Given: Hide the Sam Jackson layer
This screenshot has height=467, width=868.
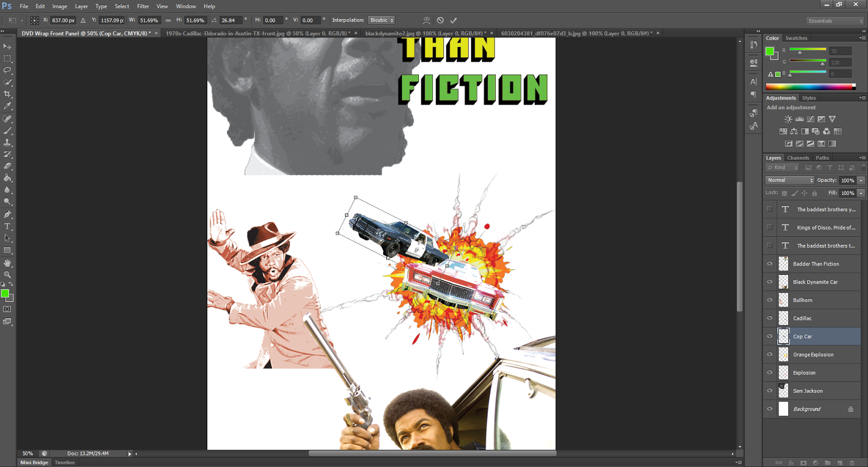Looking at the screenshot, I should coord(769,390).
